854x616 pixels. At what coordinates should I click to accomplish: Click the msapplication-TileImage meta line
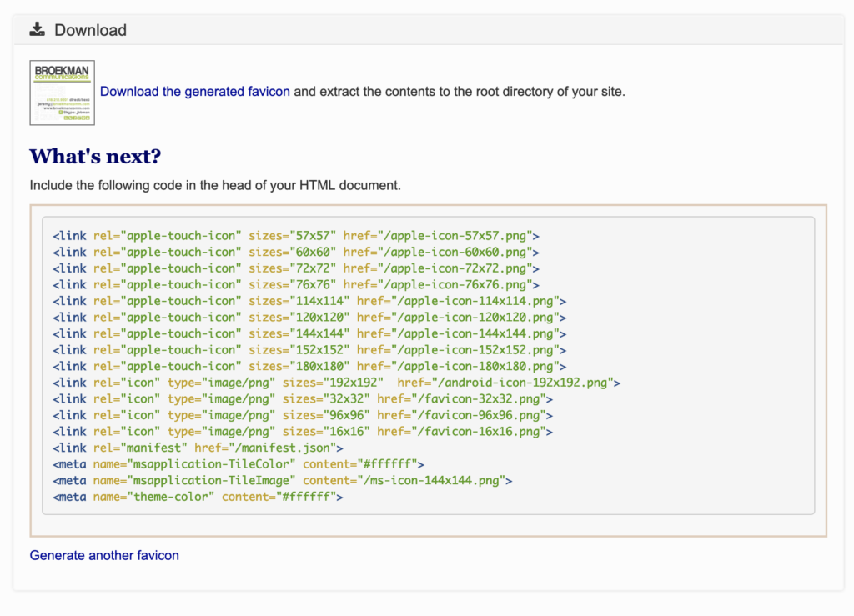[x=283, y=480]
